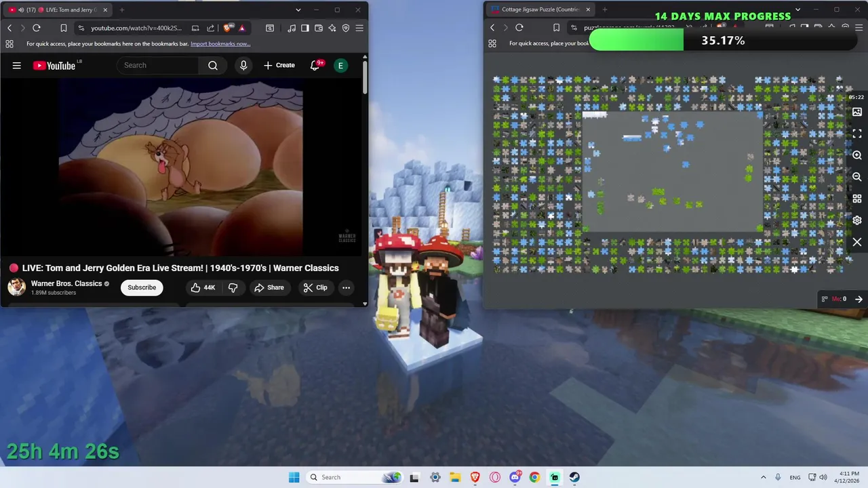Show hidden system tray icons
This screenshot has width=868, height=488.
point(764,477)
